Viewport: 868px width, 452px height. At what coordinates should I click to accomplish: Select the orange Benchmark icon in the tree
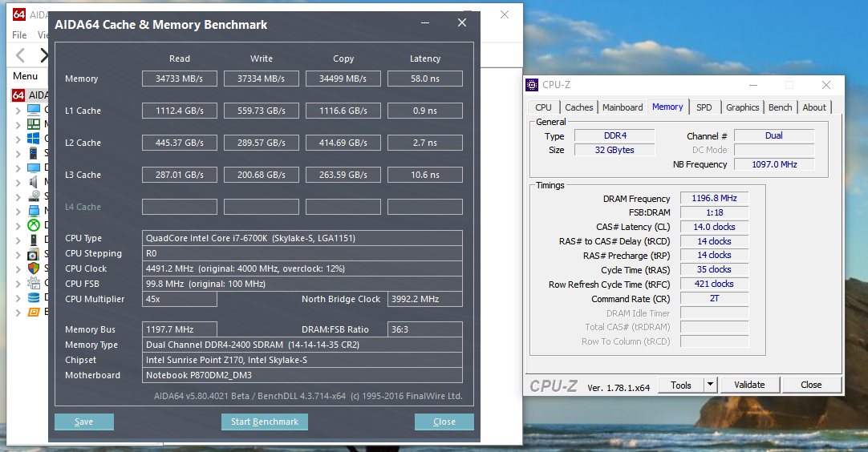coord(34,312)
